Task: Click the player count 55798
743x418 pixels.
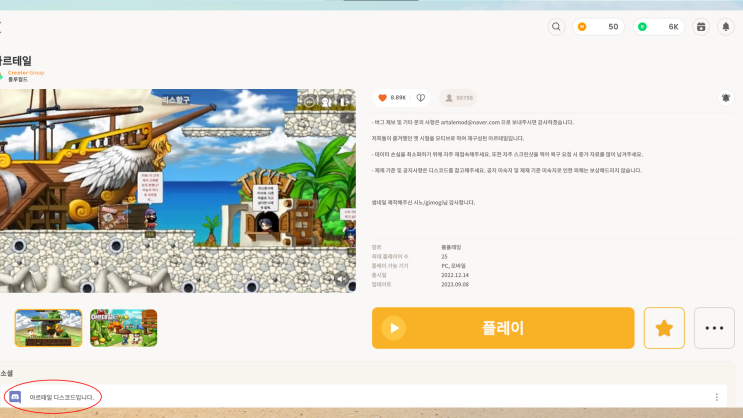Action: point(458,98)
